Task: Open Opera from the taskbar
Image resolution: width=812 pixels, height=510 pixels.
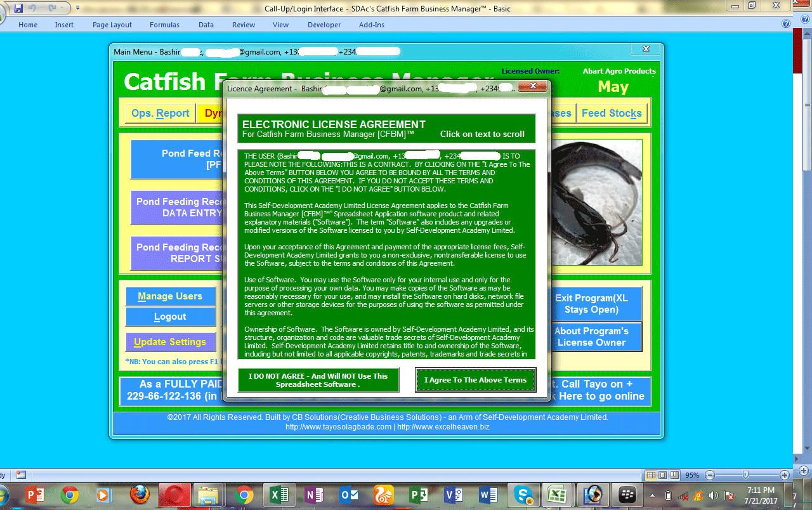Action: coord(174,495)
